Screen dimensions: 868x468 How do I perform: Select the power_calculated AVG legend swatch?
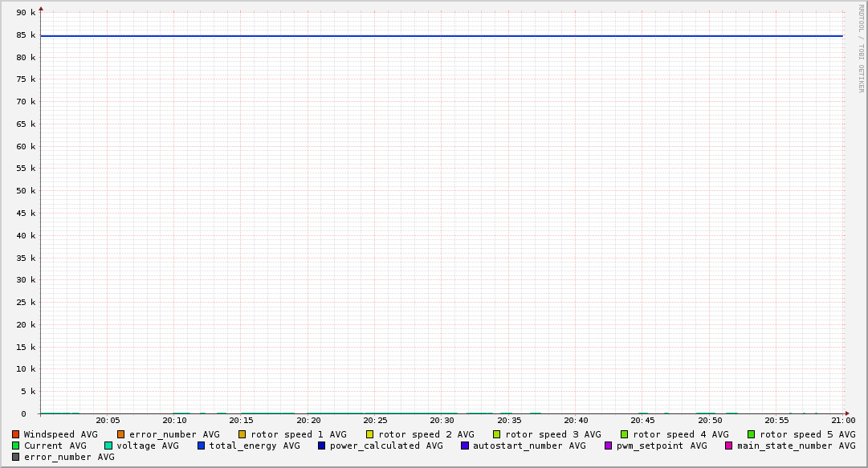[322, 446]
